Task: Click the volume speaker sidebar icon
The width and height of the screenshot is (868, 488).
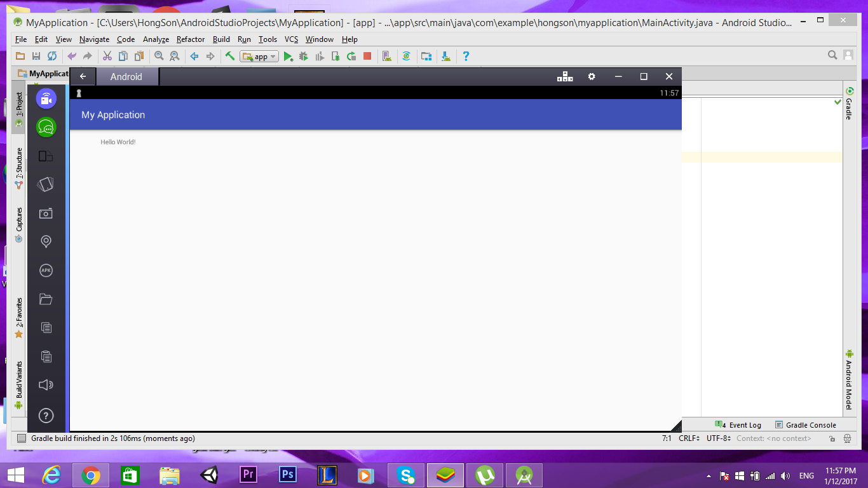Action: pyautogui.click(x=46, y=384)
